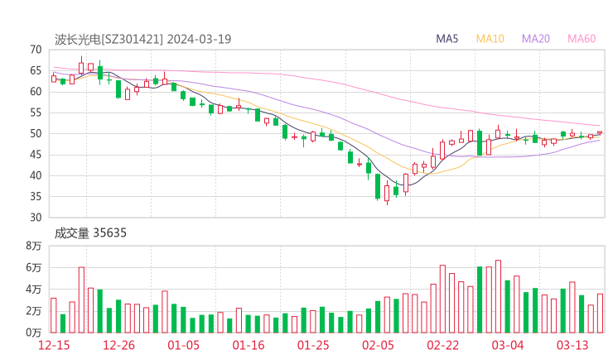The width and height of the screenshot is (613, 364).
Task: Select the lowest red candlestick near 02-05
Action: [387, 193]
